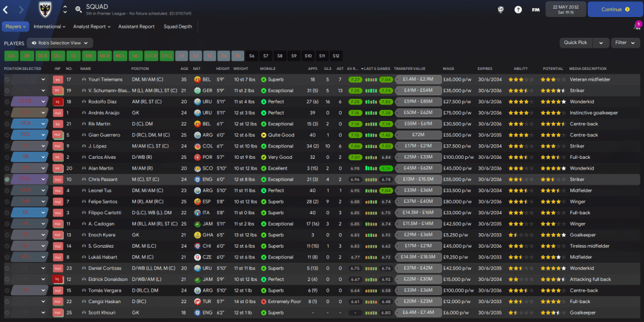The image size is (644, 322).
Task: Open the search magnifier icon
Action: click(x=79, y=9)
